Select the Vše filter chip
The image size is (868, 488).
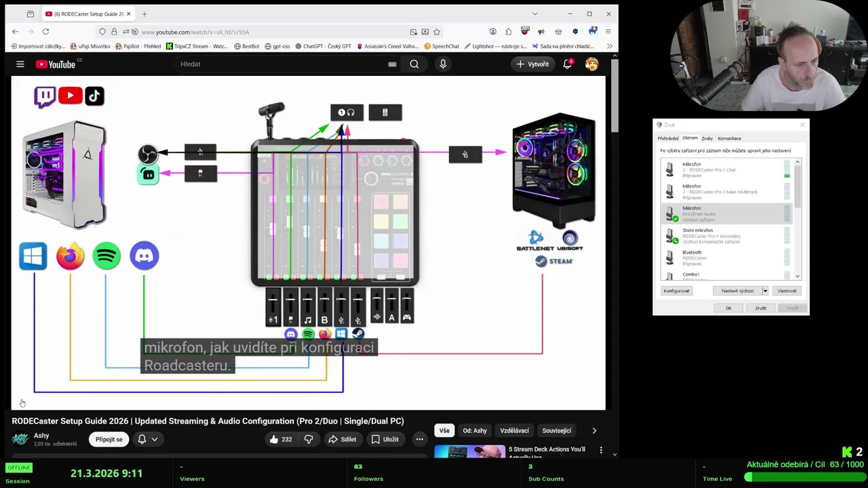(444, 430)
